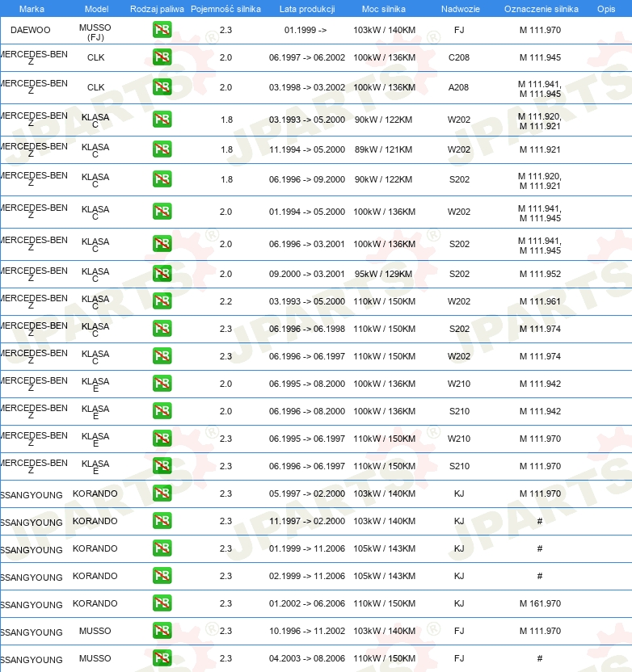The width and height of the screenshot is (632, 672).
Task: Select the date cell 02.1999 -> 11.2006
Action: pos(307,576)
